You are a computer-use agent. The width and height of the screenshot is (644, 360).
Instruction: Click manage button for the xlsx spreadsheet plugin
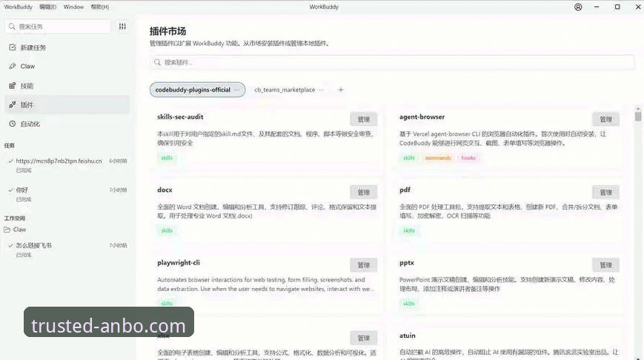(x=363, y=338)
